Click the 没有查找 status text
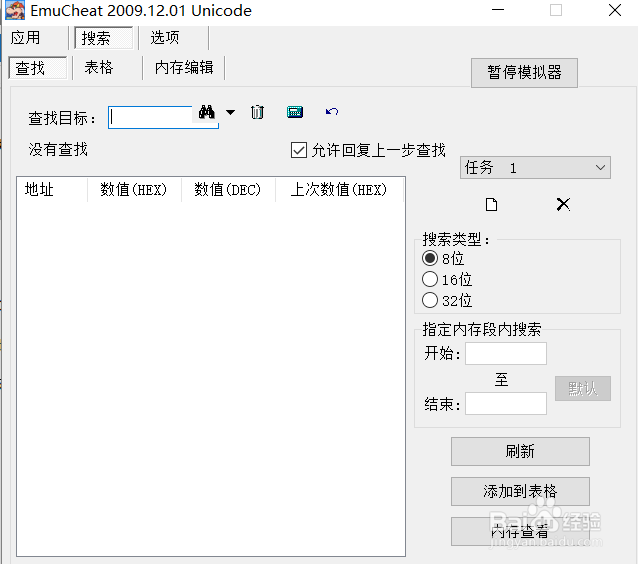The width and height of the screenshot is (638, 564). [58, 150]
